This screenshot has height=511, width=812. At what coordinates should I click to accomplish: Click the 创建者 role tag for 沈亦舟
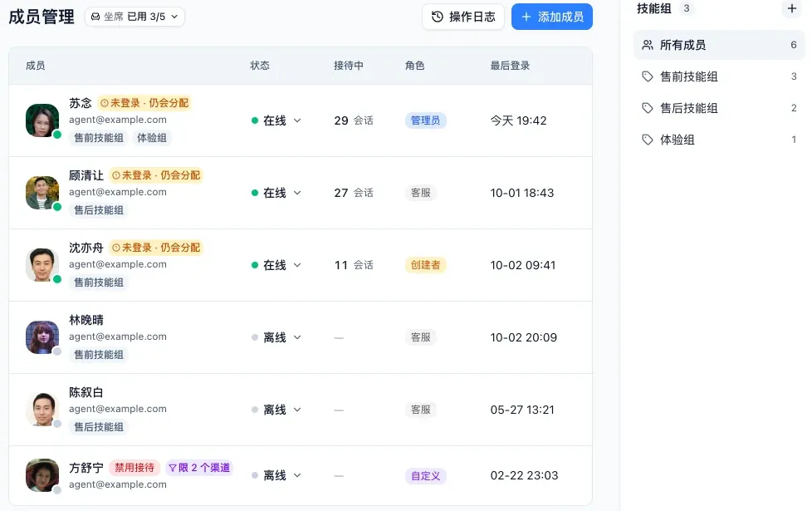click(425, 265)
